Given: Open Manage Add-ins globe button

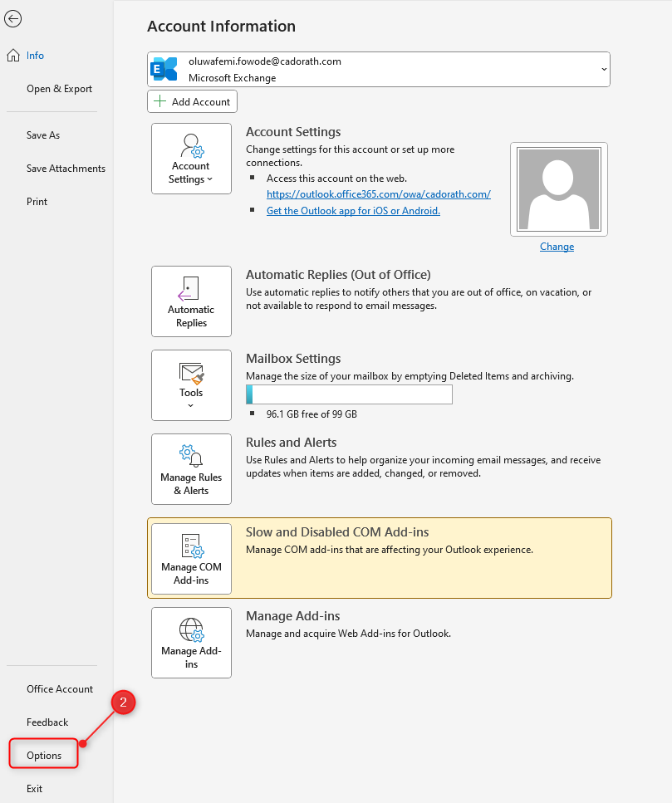Looking at the screenshot, I should point(191,643).
